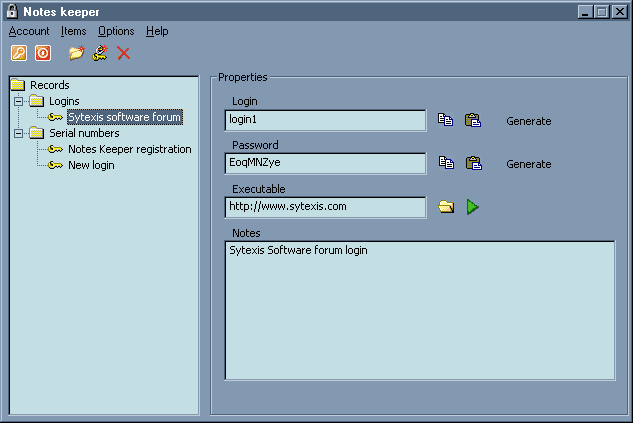633x423 pixels.
Task: Run the executable with green play icon
Action: (472, 207)
